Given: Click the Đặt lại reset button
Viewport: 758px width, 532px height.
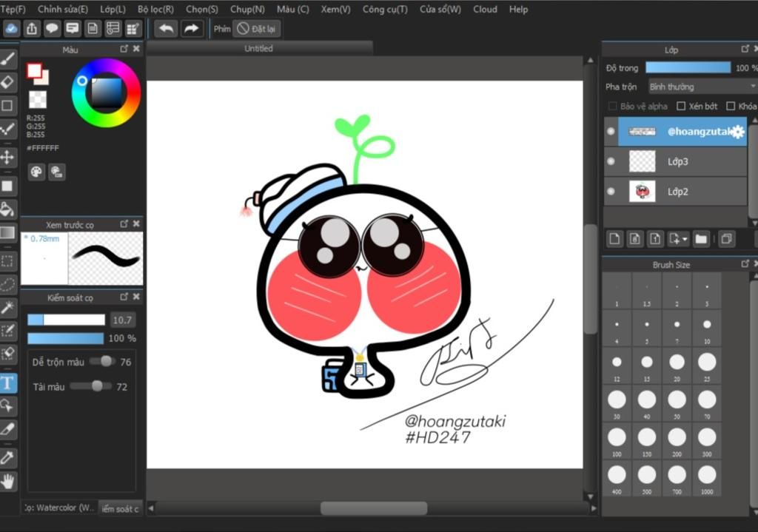Looking at the screenshot, I should 257,29.
